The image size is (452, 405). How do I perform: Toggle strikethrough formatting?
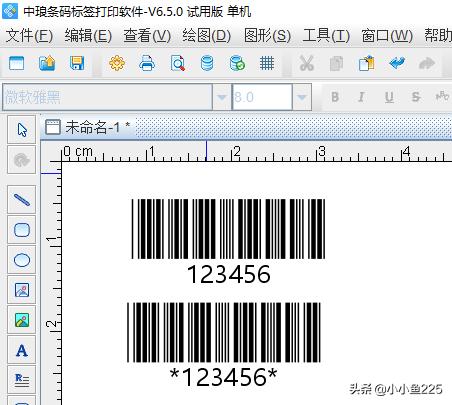click(x=416, y=97)
